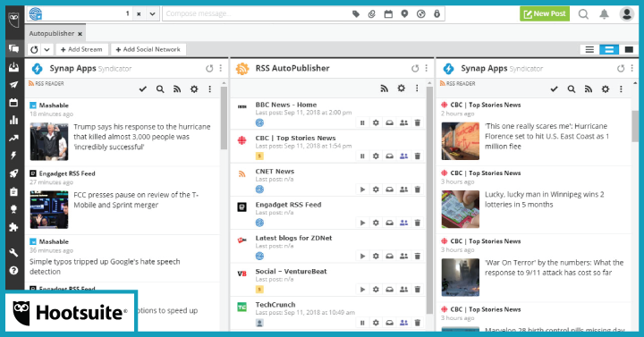The image size is (644, 337).
Task: Click Add Stream button
Action: click(81, 50)
